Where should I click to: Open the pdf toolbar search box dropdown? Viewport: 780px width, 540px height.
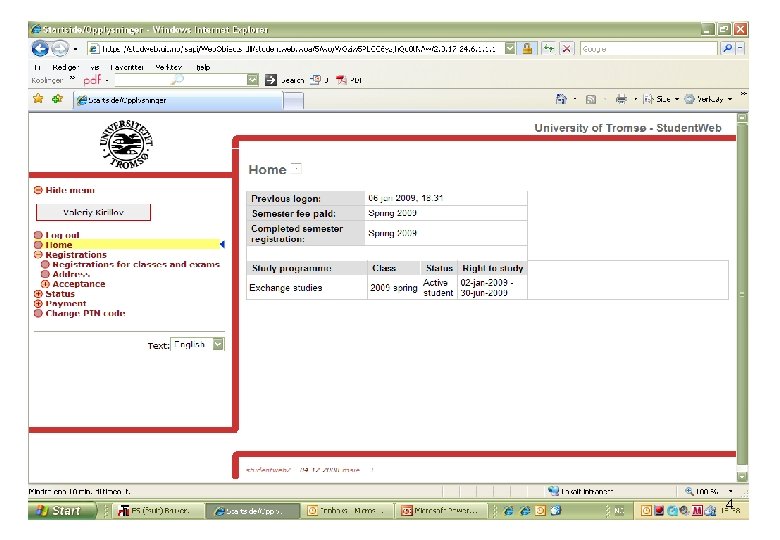(253, 80)
